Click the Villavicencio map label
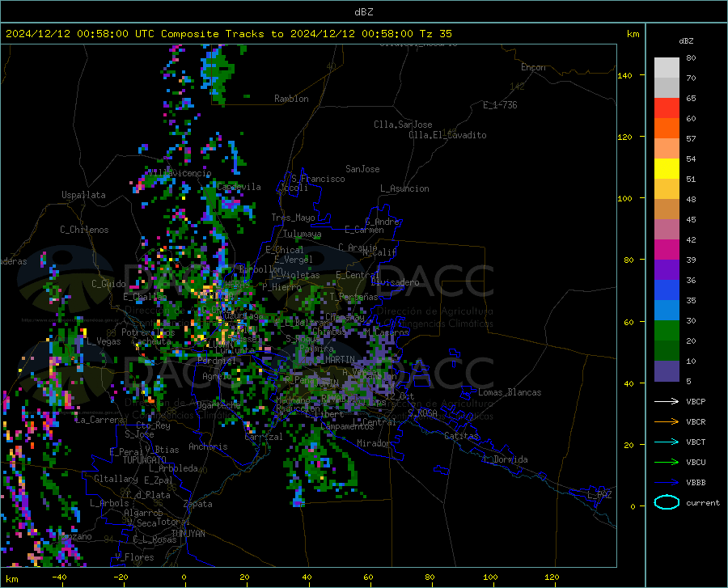This screenshot has height=588, width=728. click(x=180, y=173)
